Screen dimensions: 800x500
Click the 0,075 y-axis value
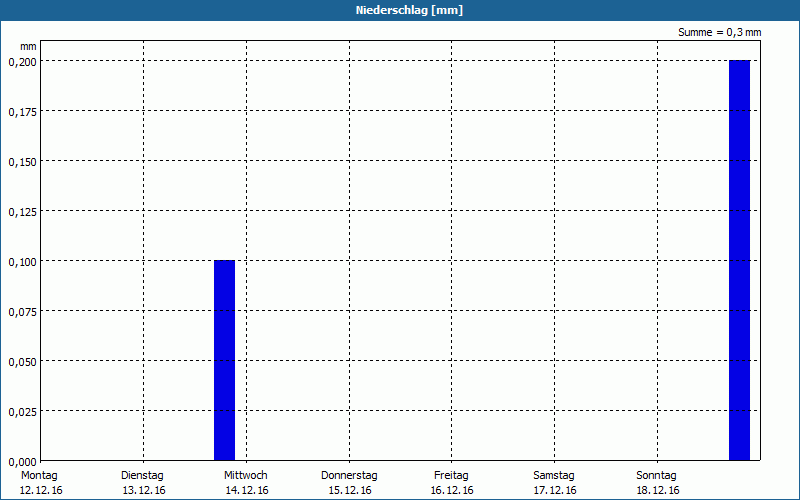(22, 312)
